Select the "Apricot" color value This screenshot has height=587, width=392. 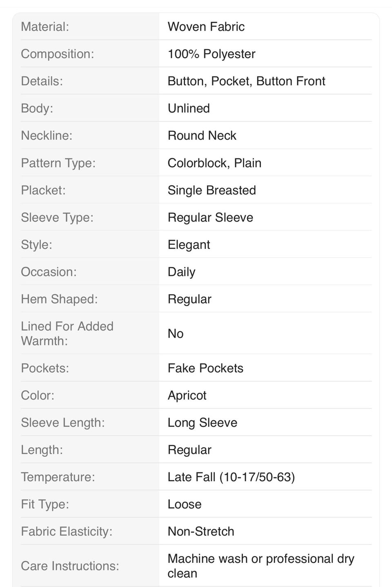(187, 395)
